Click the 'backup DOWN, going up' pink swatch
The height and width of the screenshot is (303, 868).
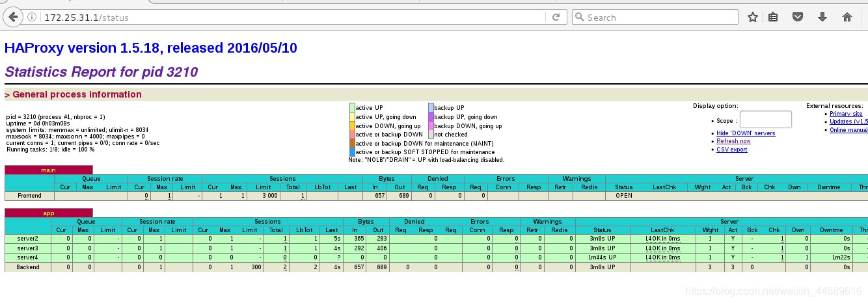pos(431,125)
